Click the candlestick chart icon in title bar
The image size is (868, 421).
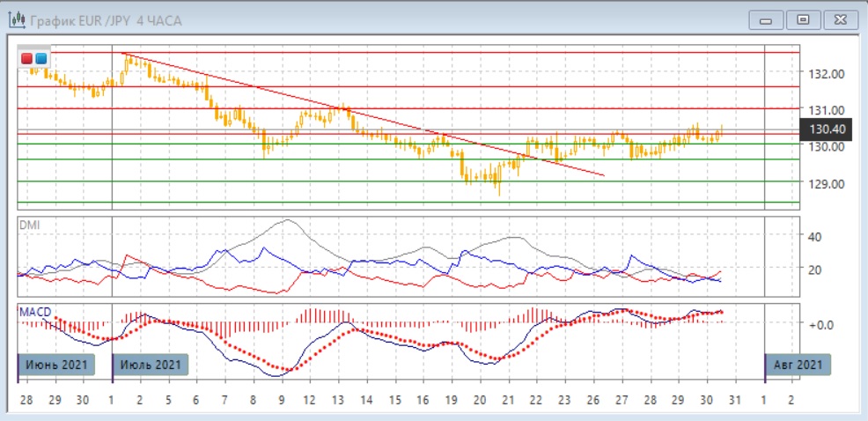tap(16, 19)
